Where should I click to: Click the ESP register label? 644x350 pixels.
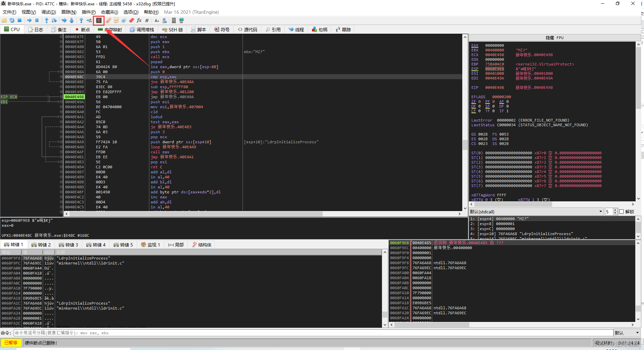475,69
